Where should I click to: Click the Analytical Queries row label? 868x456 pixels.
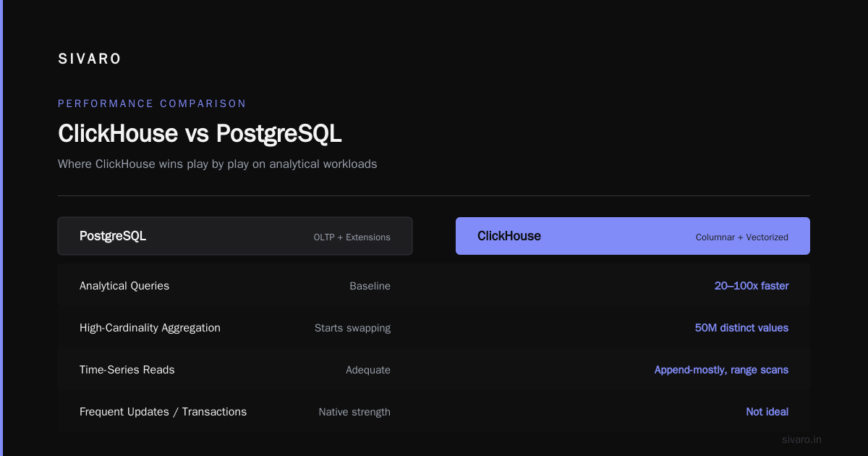pyautogui.click(x=124, y=286)
